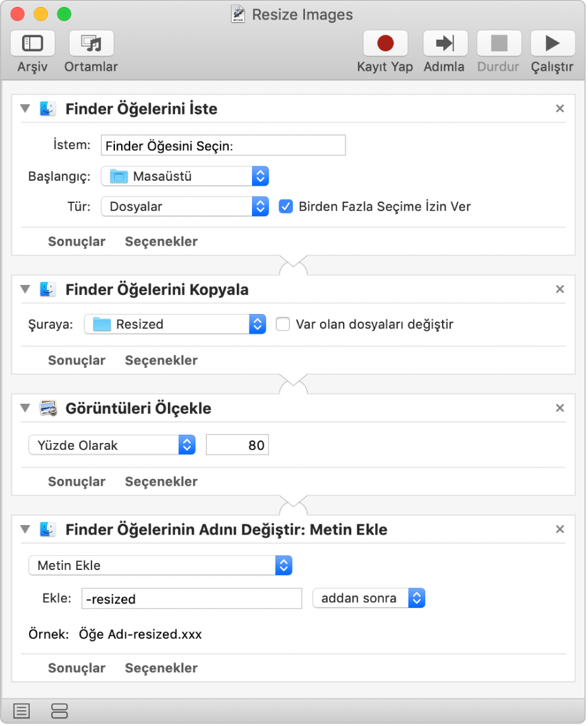Open the Yüzde Olarak scaling dropdown
This screenshot has height=726, width=588.
112,445
